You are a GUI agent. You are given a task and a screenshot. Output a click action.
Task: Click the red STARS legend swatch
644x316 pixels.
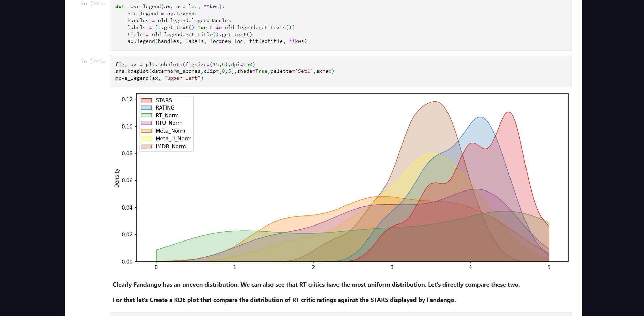click(x=146, y=100)
